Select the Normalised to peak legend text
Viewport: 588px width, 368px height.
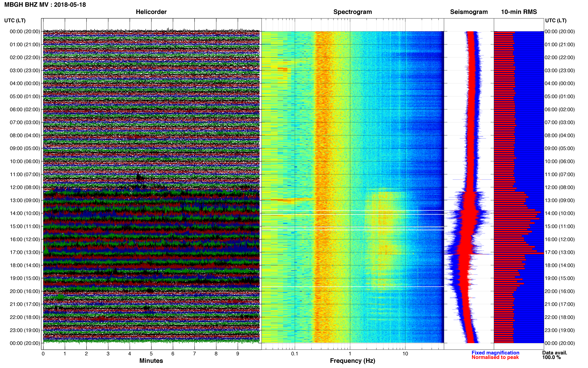[495, 357]
